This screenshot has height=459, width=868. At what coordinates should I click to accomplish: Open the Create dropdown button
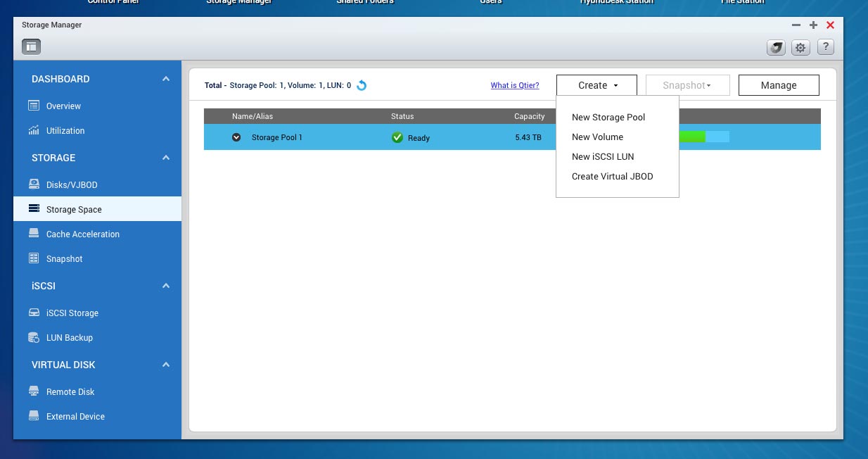point(596,85)
